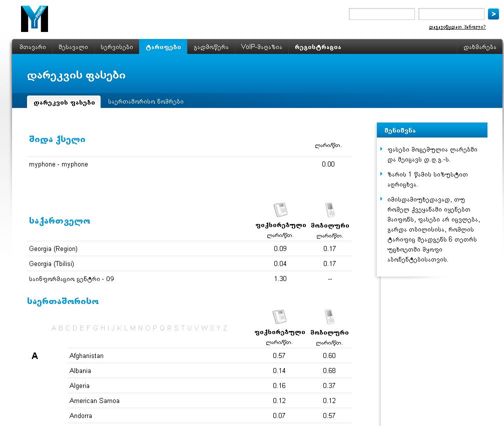The height and width of the screenshot is (426, 504).
Task: Open the სერვისები menu item
Action: (x=117, y=47)
